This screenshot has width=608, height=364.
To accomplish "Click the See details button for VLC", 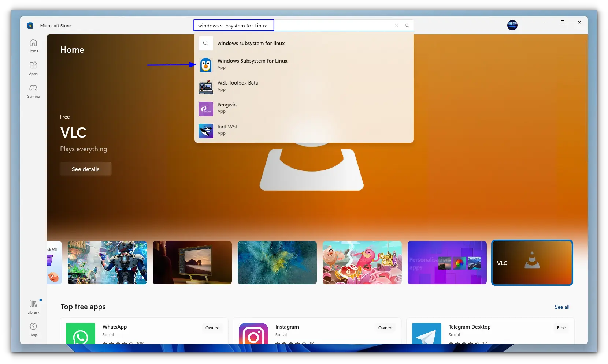I will [x=86, y=169].
